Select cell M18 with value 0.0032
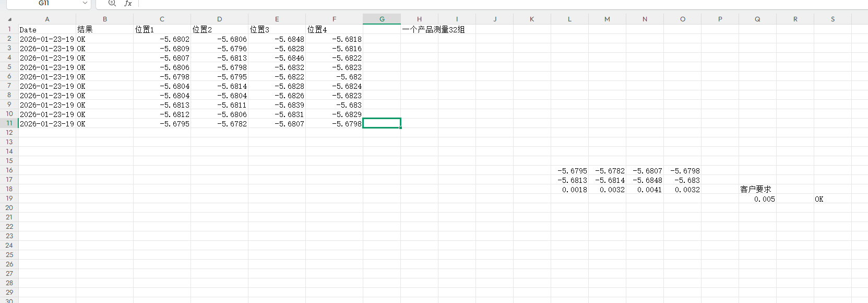The image size is (868, 303). 607,190
